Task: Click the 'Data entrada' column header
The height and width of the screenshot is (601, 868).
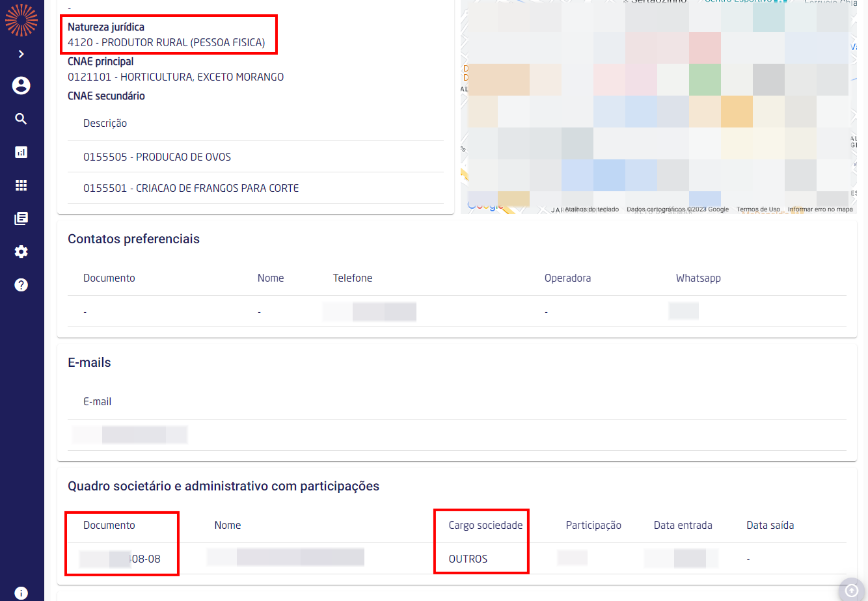Action: [683, 526]
